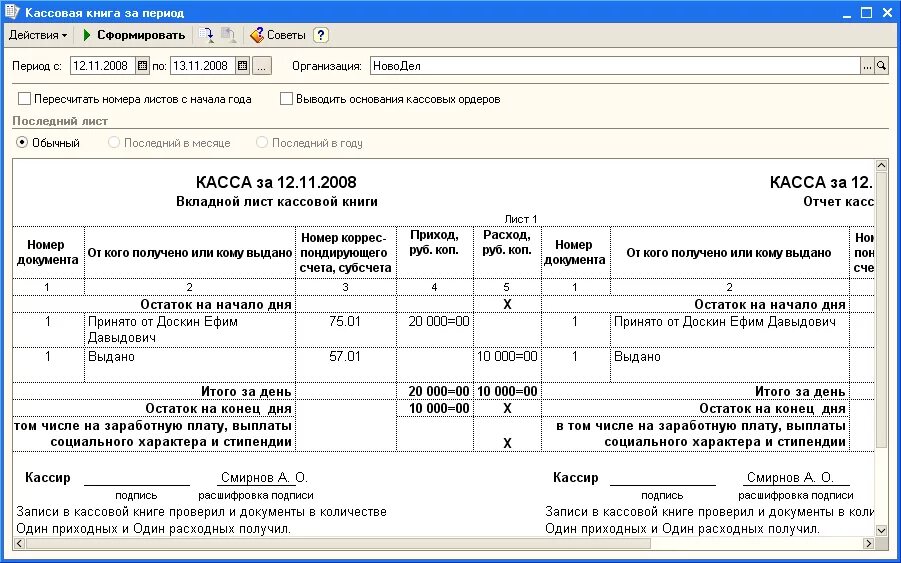This screenshot has width=901, height=563.
Task: Open the Действия dropdown menu
Action: pyautogui.click(x=38, y=35)
